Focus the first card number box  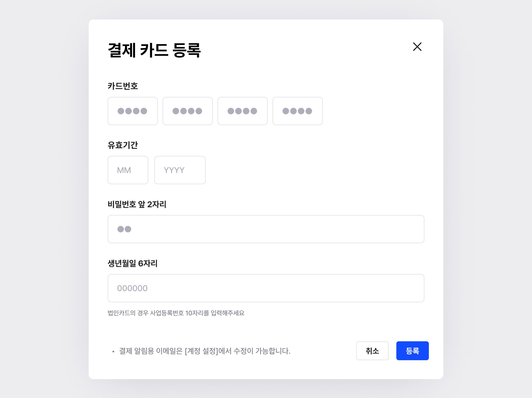[132, 111]
